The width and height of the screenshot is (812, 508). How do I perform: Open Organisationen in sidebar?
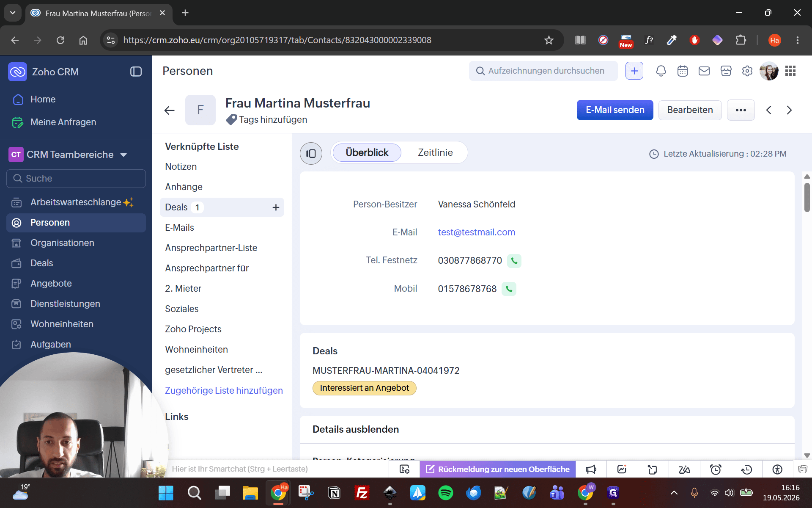pyautogui.click(x=76, y=243)
